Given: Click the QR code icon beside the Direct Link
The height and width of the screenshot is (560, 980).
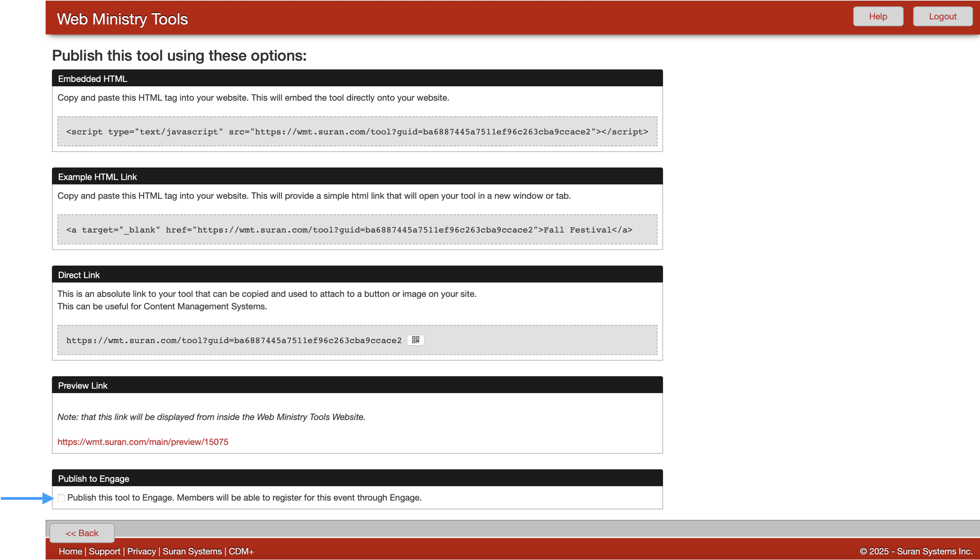Looking at the screenshot, I should 416,340.
